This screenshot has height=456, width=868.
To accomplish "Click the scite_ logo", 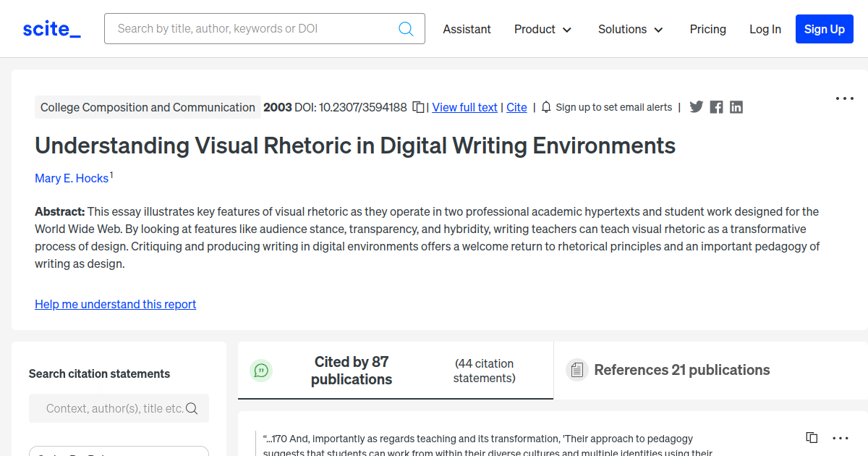I will (x=51, y=29).
